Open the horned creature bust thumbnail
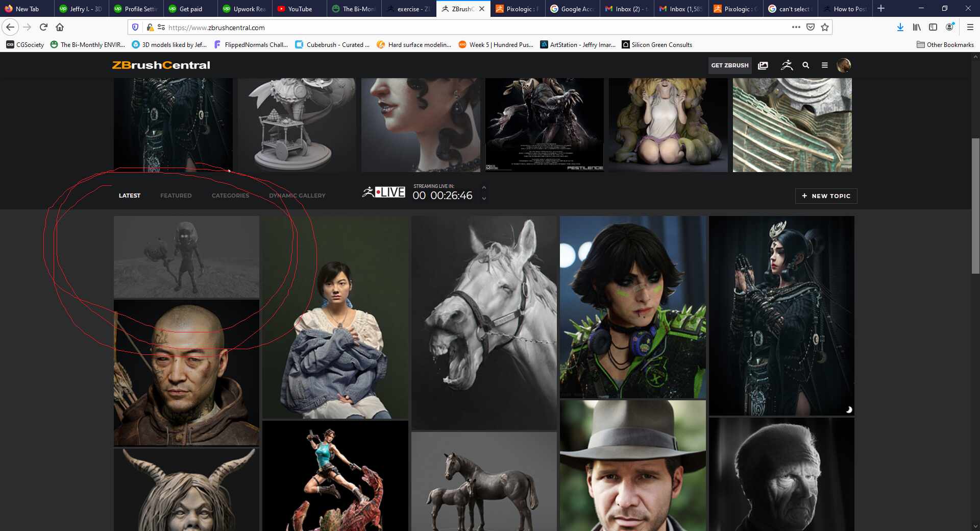This screenshot has height=531, width=980. tap(186, 489)
